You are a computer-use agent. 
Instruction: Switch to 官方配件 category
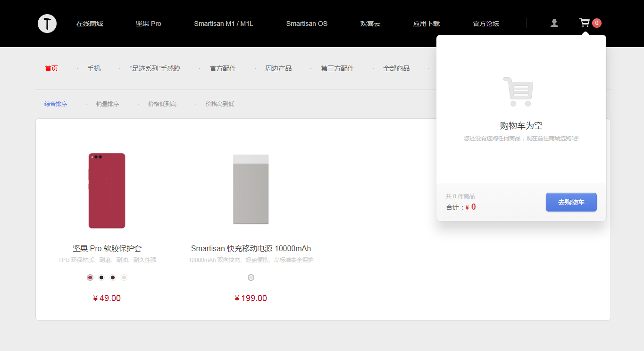(223, 68)
